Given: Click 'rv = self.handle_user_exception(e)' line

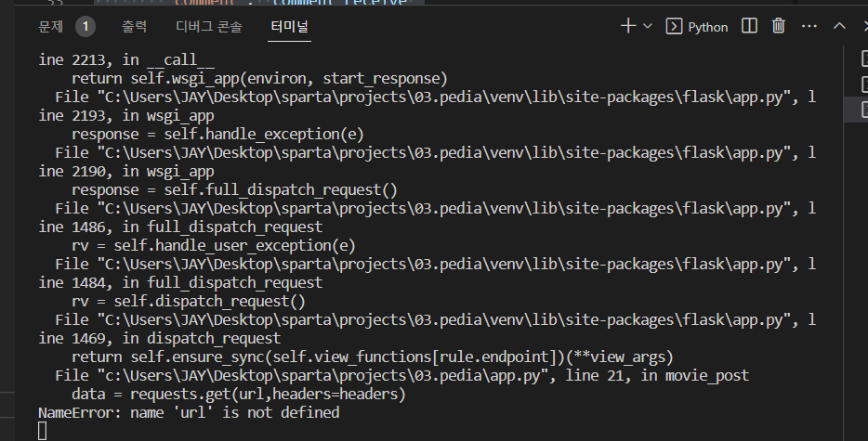Looking at the screenshot, I should (214, 246).
